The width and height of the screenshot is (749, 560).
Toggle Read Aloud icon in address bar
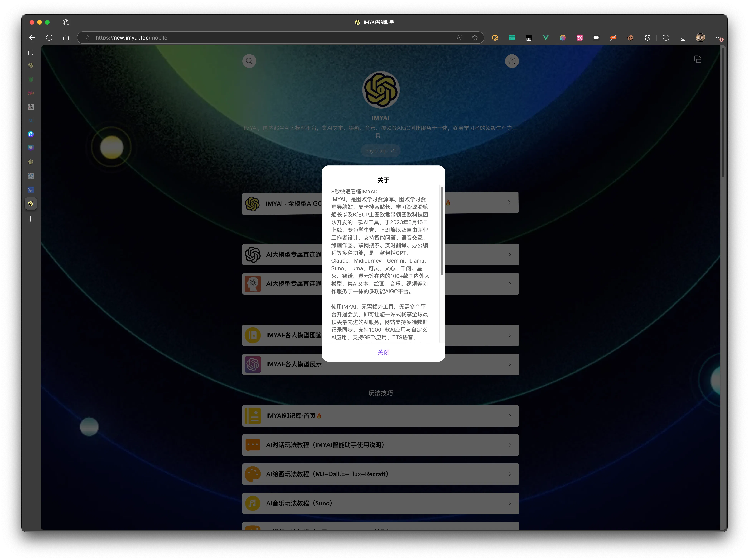[x=459, y=38]
